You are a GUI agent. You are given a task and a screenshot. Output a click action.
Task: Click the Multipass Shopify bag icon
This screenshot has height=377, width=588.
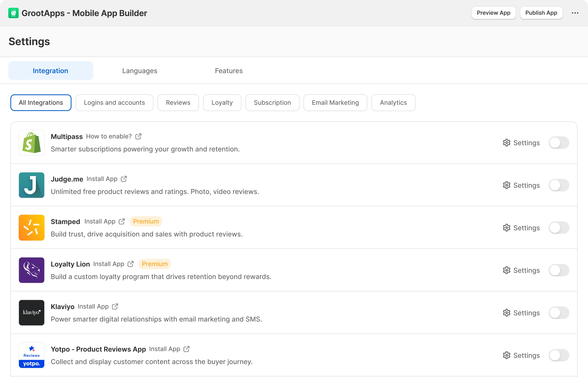point(32,143)
